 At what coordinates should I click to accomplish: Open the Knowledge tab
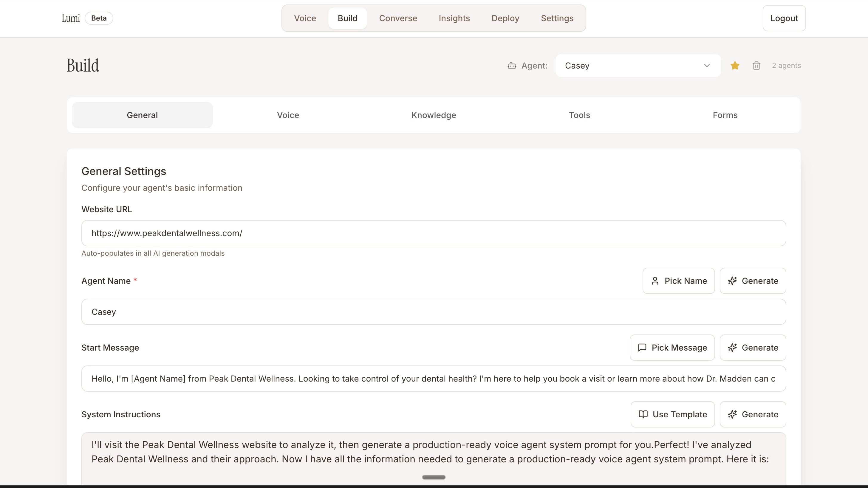click(x=433, y=115)
